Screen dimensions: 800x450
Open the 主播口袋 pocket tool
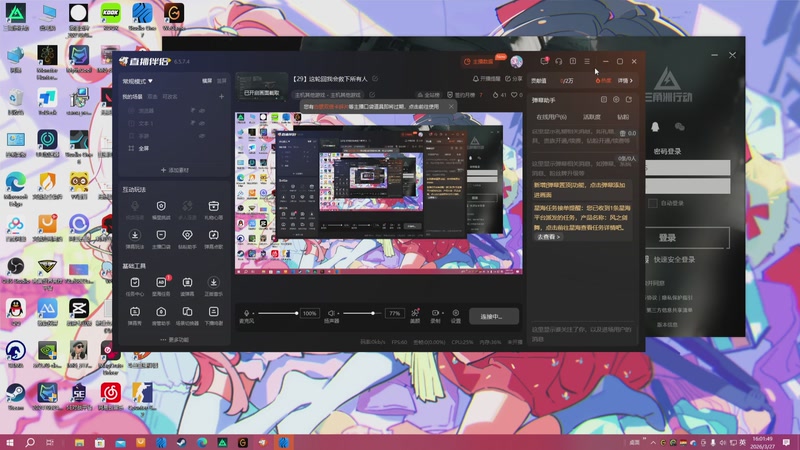(161, 239)
